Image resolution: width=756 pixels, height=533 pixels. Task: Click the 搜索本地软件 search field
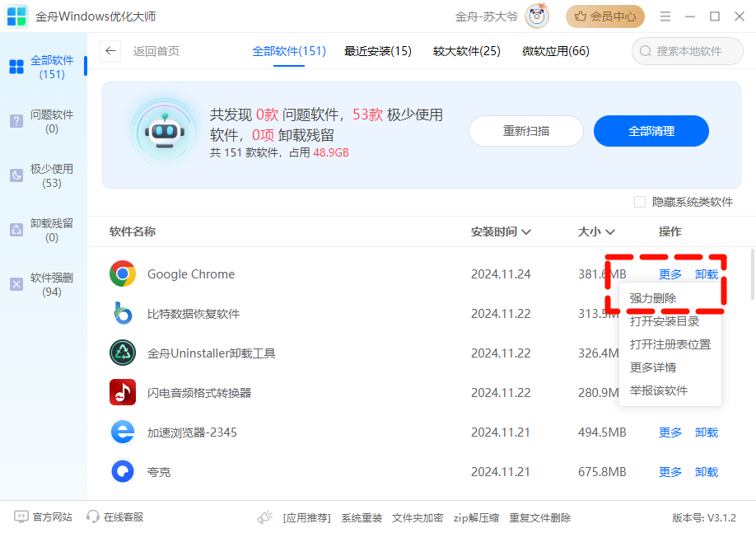tap(688, 50)
